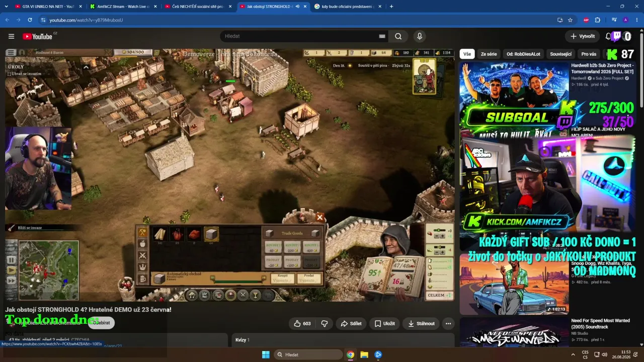Close the in-game trade panel

point(319,217)
